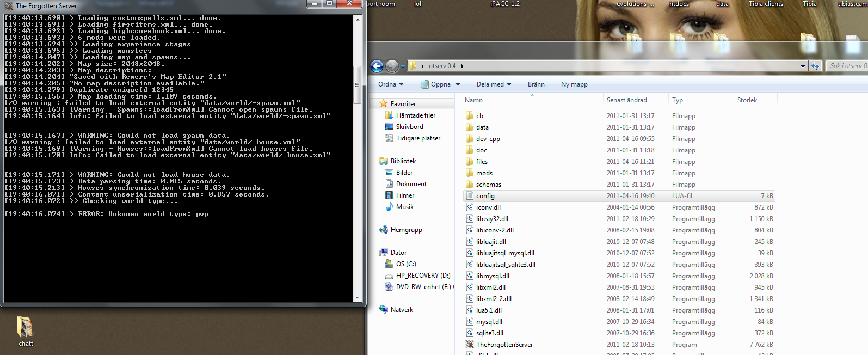Open the chatt folder on the desktop
The width and height of the screenshot is (868, 355).
[x=25, y=331]
